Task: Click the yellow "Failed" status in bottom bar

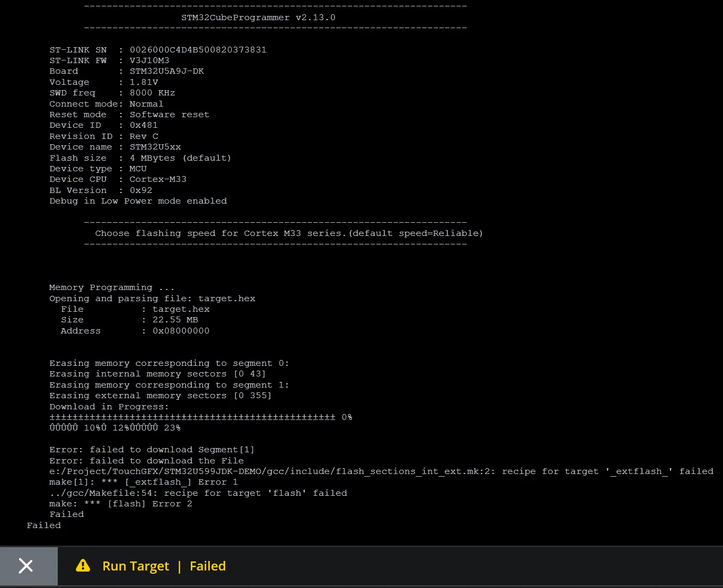Action: click(x=208, y=566)
